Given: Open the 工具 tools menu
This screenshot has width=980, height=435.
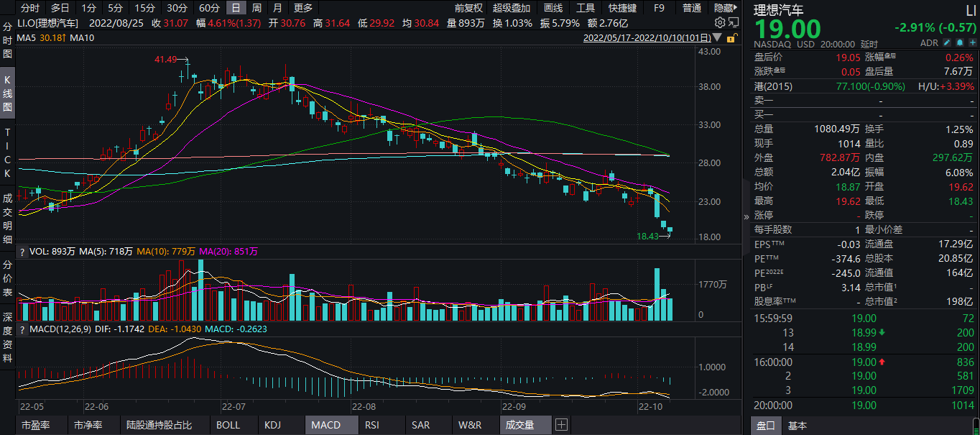Looking at the screenshot, I should pyautogui.click(x=586, y=8).
